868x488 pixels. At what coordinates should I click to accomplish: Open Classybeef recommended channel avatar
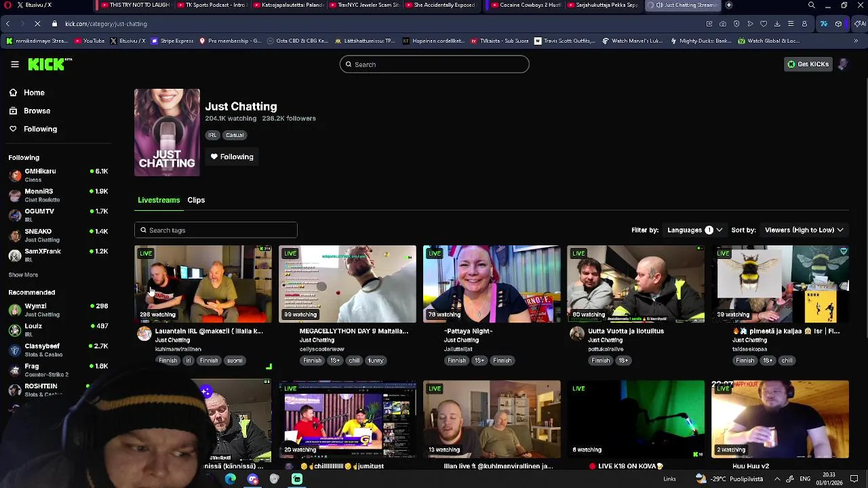[x=15, y=350]
